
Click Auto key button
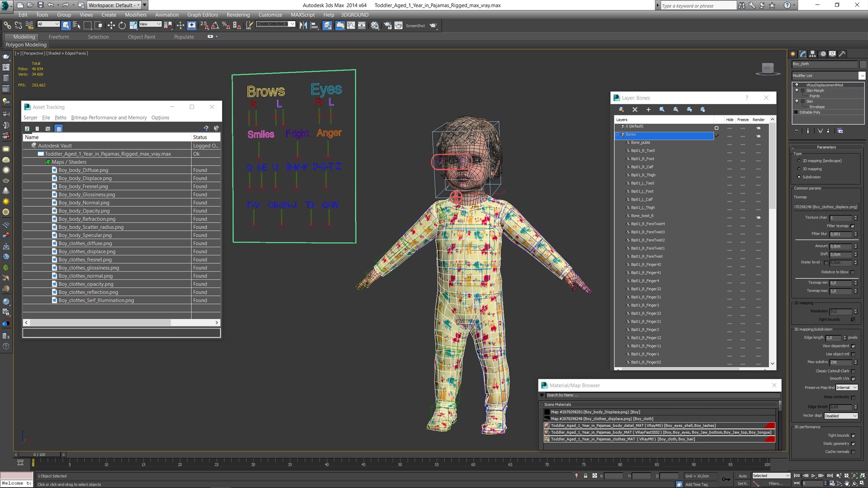coord(742,476)
